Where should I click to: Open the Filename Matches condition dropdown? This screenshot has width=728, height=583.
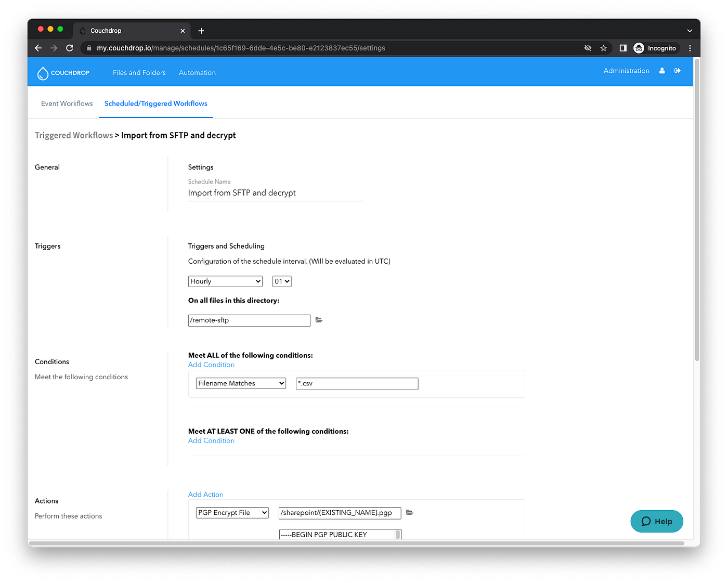tap(241, 383)
